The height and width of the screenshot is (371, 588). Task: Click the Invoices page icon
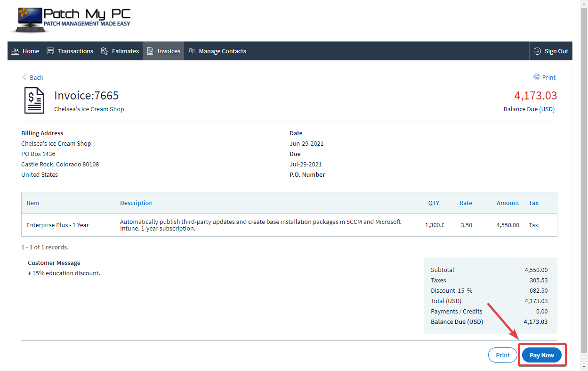150,51
